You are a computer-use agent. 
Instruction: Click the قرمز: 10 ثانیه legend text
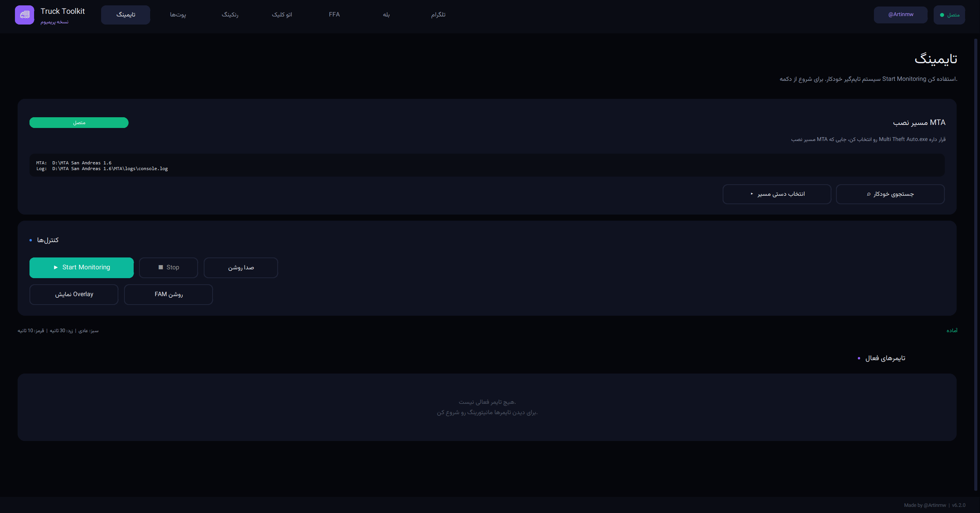tap(31, 331)
